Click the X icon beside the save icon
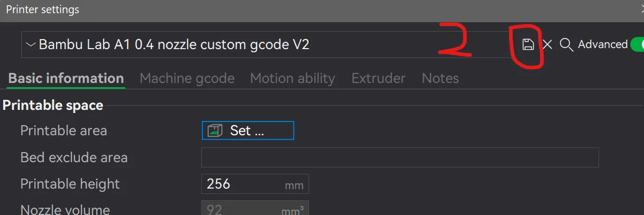 [547, 44]
